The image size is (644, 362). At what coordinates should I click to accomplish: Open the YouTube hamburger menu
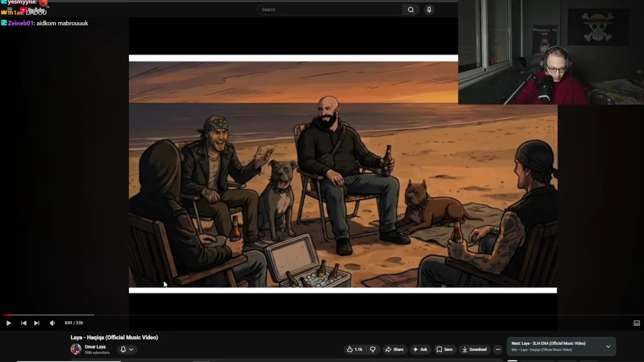(x=10, y=10)
